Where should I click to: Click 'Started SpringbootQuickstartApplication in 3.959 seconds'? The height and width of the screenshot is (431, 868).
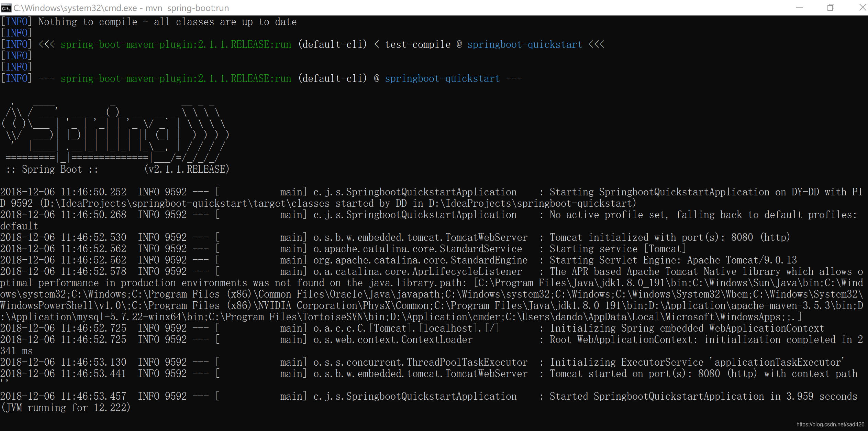[703, 396]
